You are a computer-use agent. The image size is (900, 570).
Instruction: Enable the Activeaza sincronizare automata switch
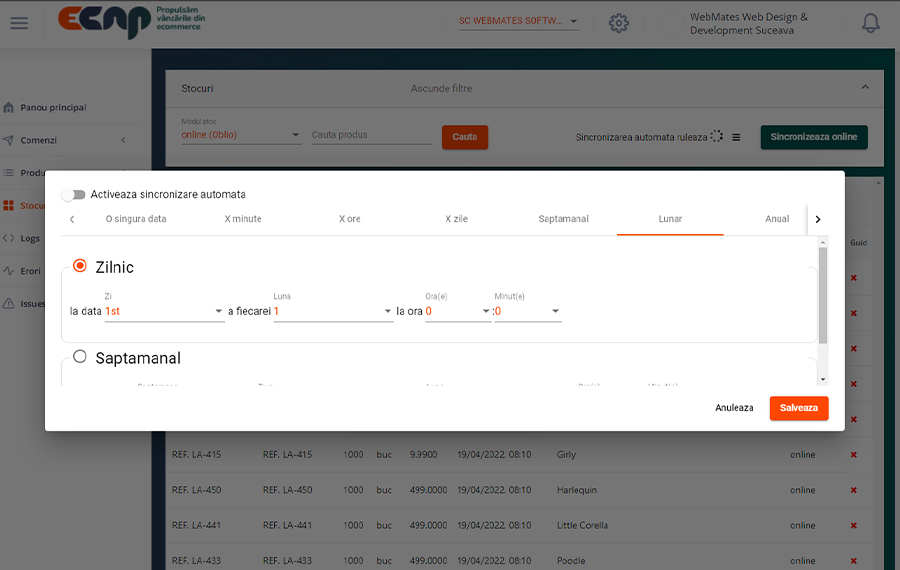click(x=74, y=194)
